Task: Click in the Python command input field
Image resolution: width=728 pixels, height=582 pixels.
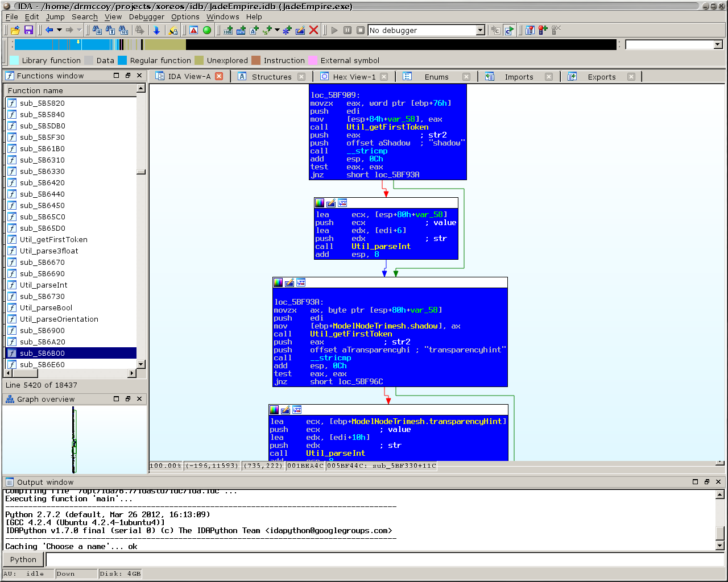Action: click(x=385, y=559)
